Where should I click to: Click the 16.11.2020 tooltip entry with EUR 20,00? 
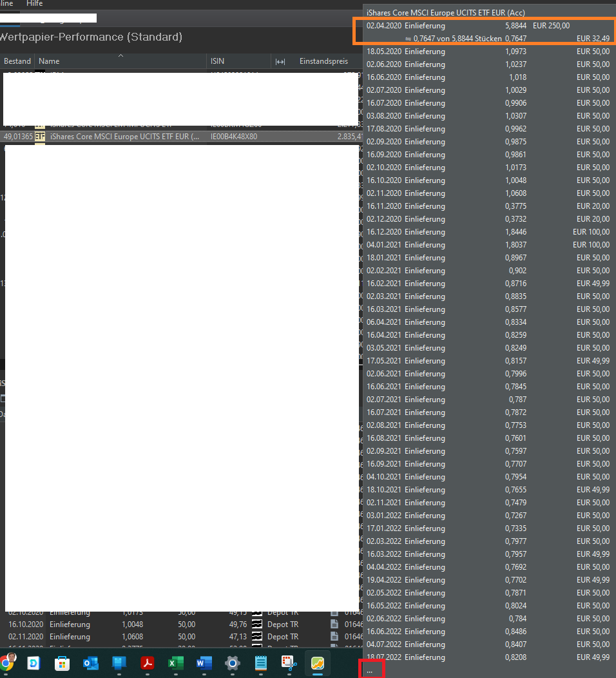click(x=488, y=206)
